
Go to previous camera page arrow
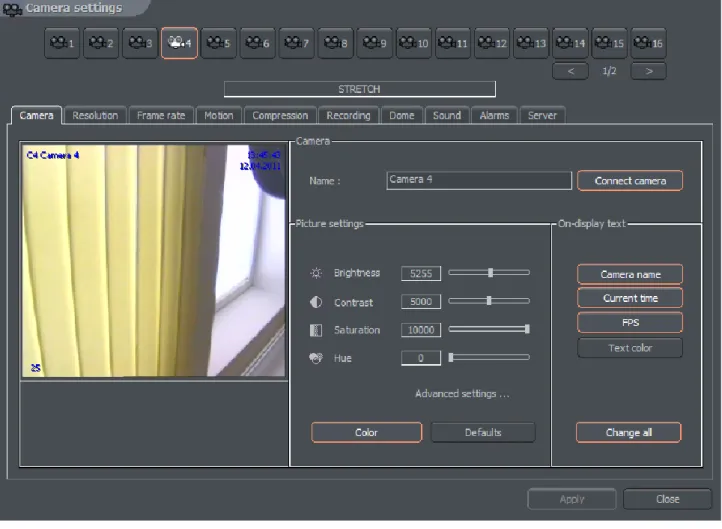coord(571,71)
